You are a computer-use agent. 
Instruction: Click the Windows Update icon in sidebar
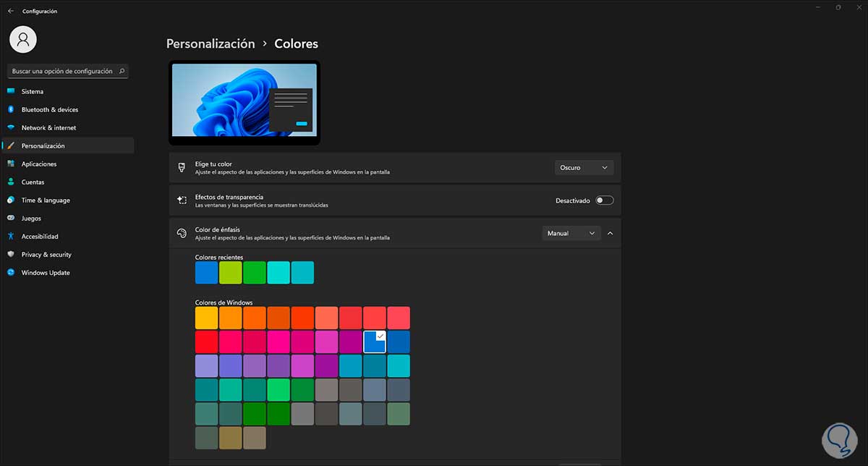(x=11, y=273)
